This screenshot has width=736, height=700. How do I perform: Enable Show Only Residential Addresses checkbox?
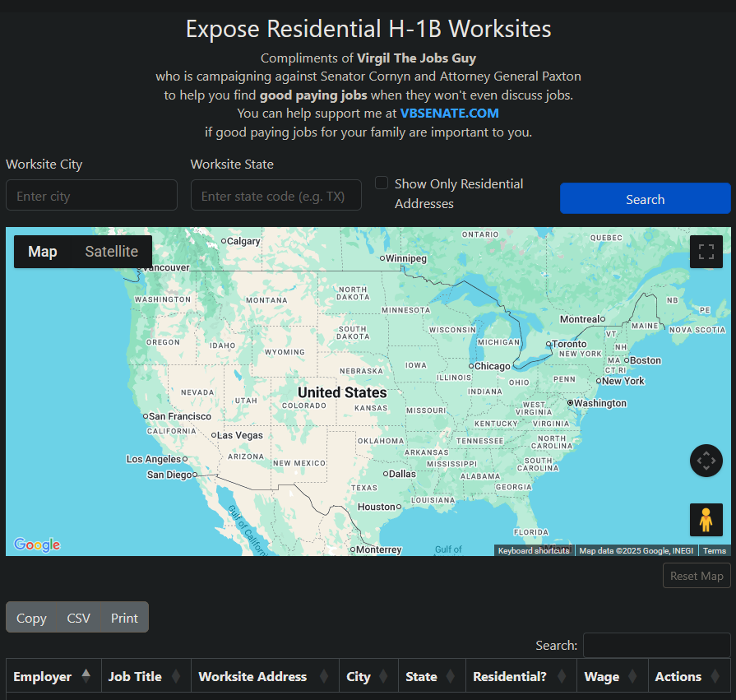pos(382,183)
